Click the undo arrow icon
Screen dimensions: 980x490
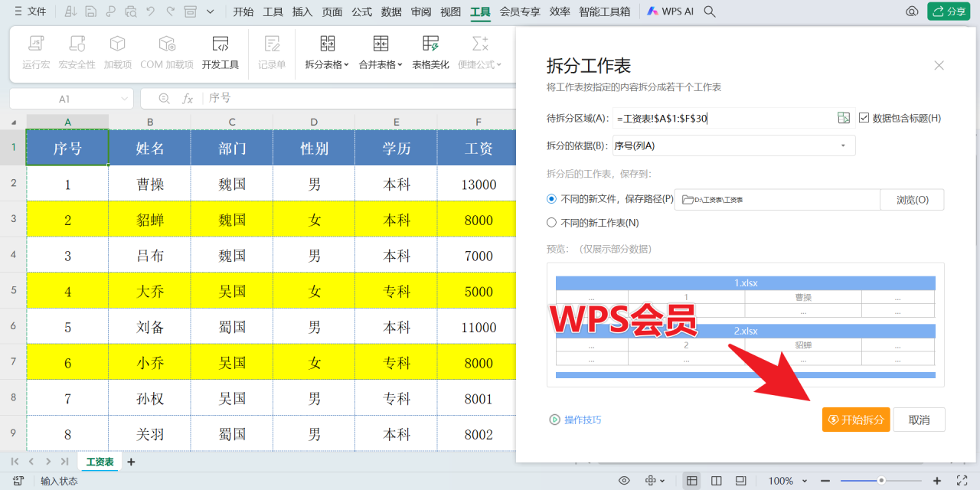click(150, 11)
